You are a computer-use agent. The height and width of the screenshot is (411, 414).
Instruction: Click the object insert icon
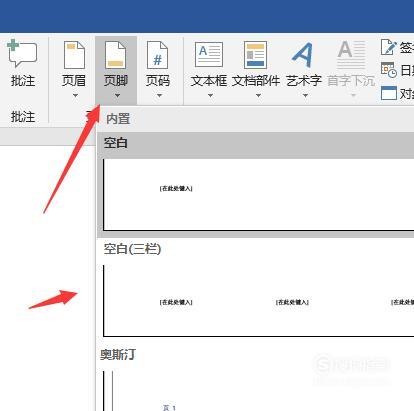tap(389, 93)
